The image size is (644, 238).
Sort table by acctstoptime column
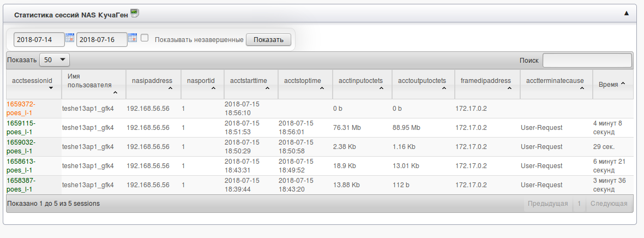click(304, 84)
